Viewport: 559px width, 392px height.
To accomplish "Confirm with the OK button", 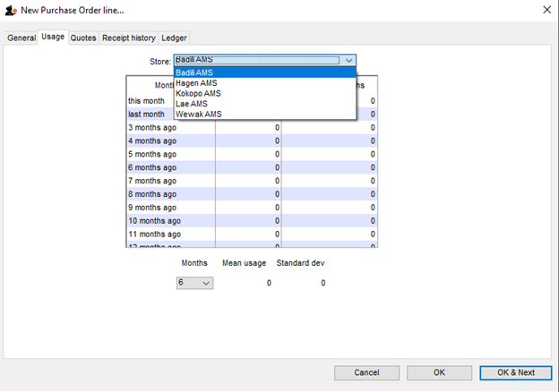I will click(x=439, y=372).
